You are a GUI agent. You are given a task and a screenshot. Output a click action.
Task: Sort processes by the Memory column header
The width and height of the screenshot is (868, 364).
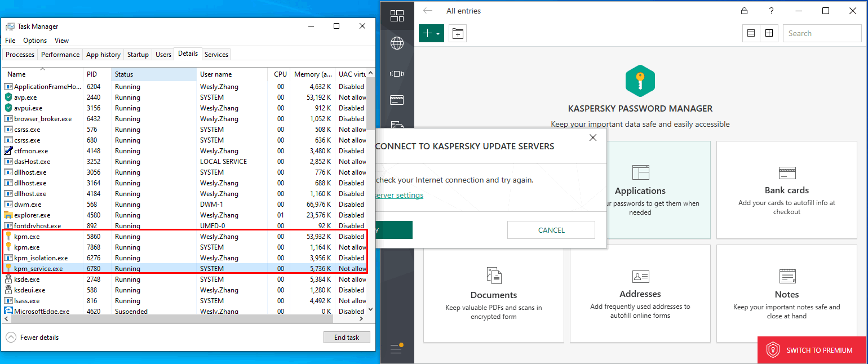click(312, 74)
